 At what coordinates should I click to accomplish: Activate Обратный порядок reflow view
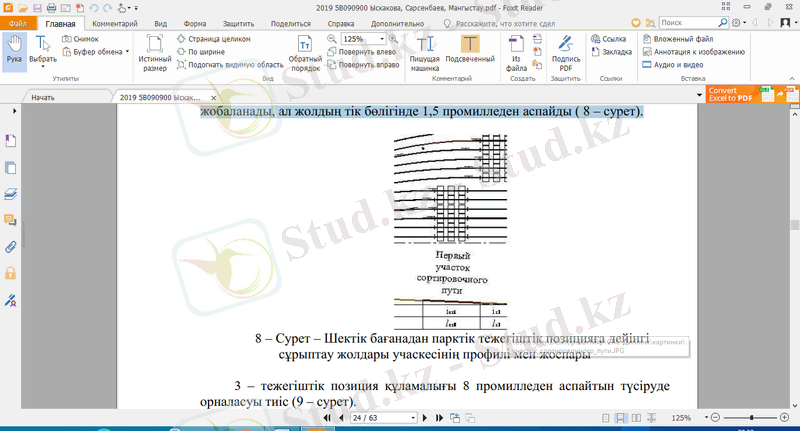305,53
